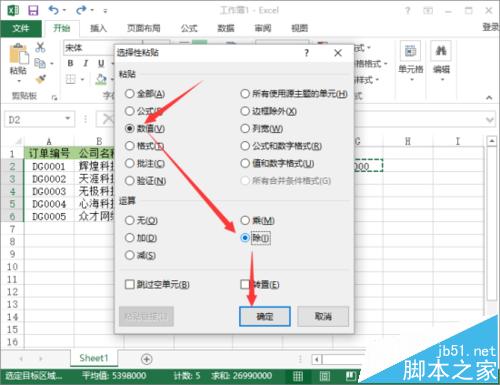Viewport: 500px width, 385px height.
Task: Click the Excel application logo icon
Action: [13, 10]
